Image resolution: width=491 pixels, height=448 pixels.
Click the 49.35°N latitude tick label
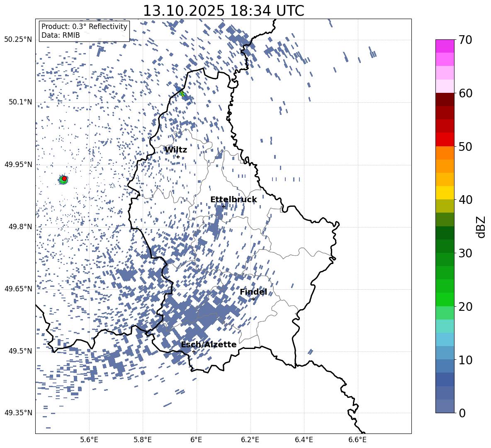point(18,413)
